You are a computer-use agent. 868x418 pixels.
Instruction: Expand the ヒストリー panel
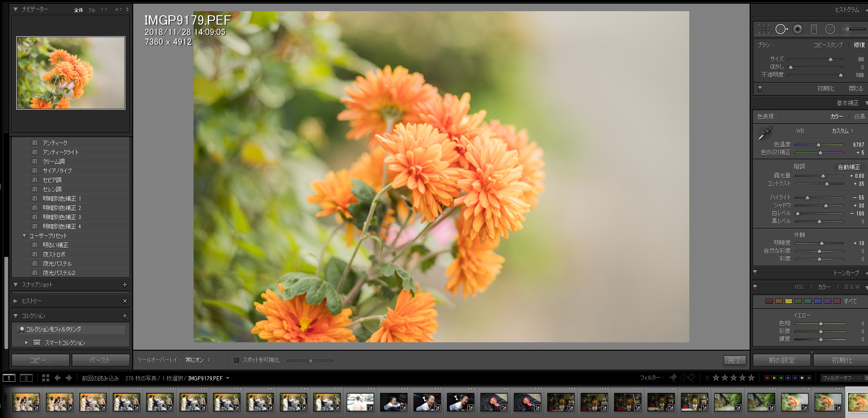[15, 301]
